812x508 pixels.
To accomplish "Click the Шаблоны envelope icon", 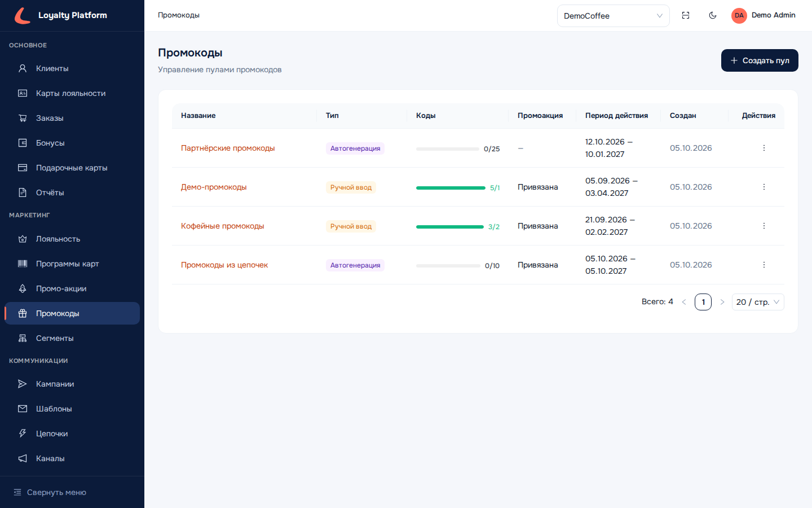I will coord(23,409).
